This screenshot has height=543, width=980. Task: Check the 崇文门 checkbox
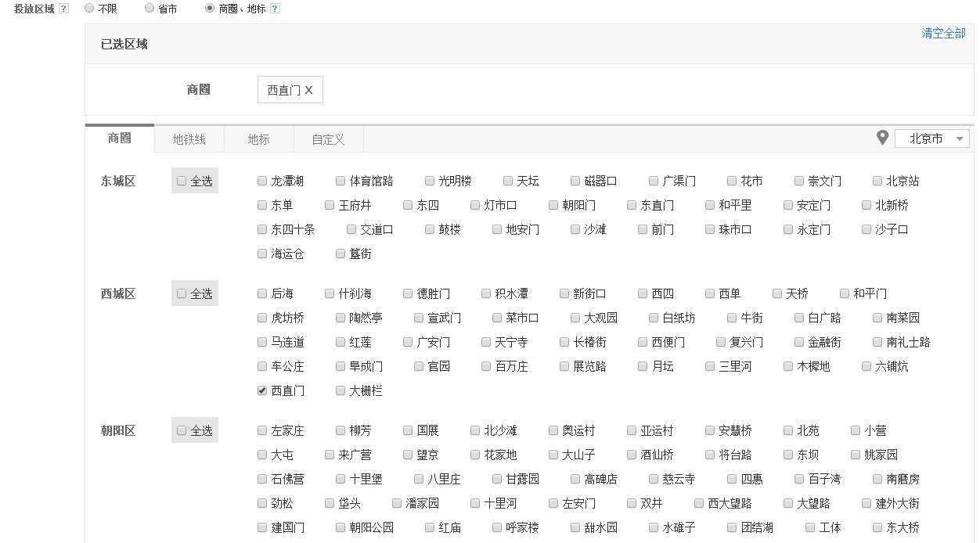coord(799,181)
